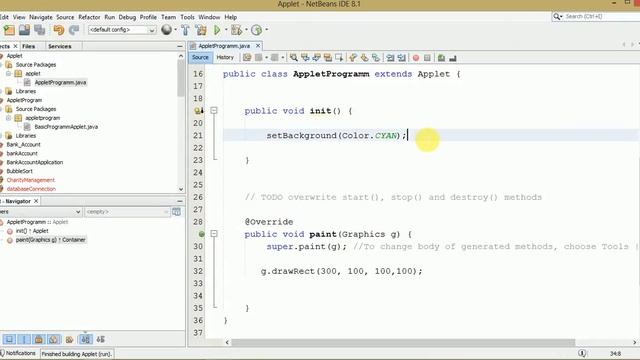Click the Undo arrow icon
This screenshot has height=360, width=640.
pos(59,30)
